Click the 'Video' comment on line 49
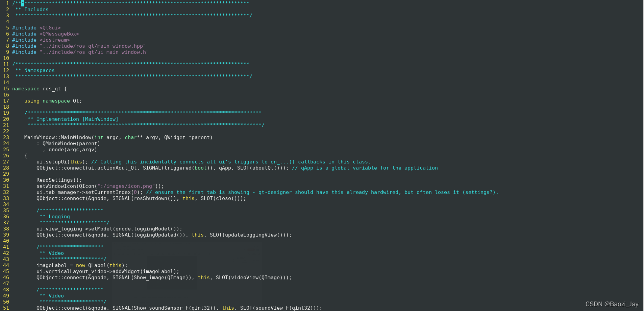Viewport: 644px width, 311px height. [x=56, y=296]
